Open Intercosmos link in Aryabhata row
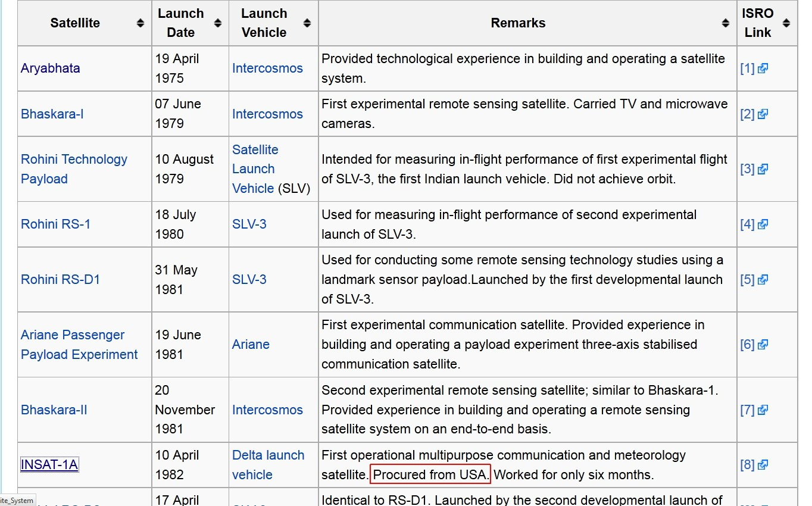 click(x=267, y=68)
